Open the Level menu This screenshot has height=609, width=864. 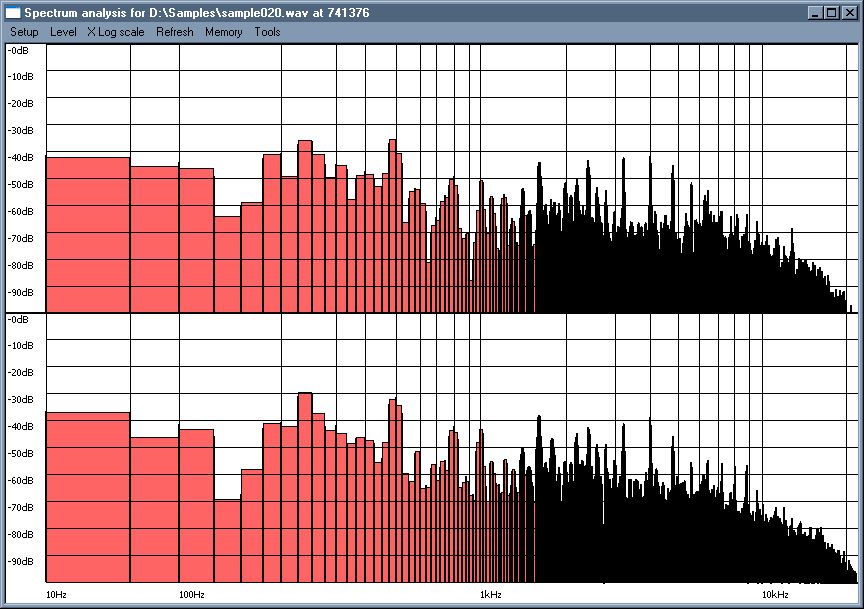[x=62, y=31]
